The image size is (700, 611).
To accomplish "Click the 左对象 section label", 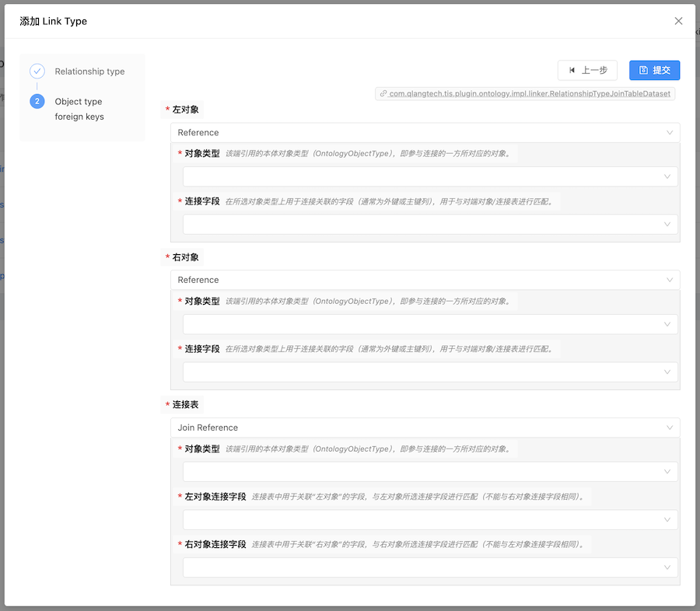I will (x=185, y=110).
